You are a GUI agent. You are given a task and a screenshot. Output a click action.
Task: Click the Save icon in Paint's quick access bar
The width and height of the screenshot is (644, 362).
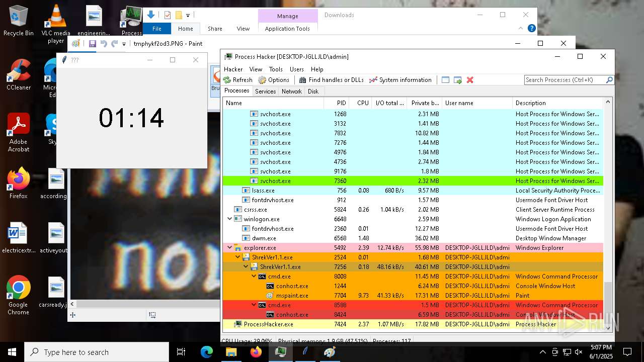[x=93, y=44]
